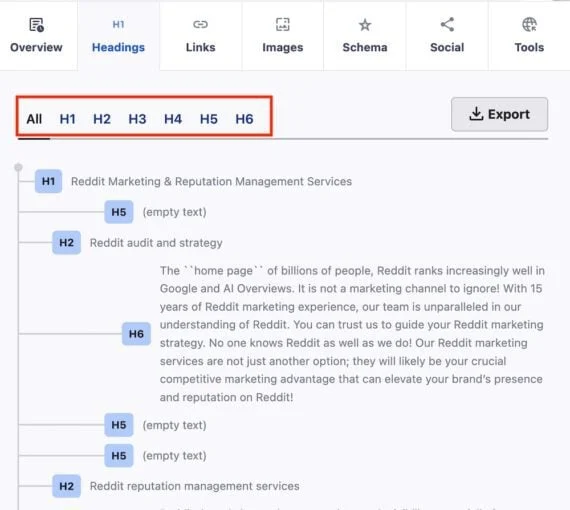Select 'Reddit audit and strategy' heading text
Image resolution: width=570 pixels, height=510 pixels.
coord(156,243)
